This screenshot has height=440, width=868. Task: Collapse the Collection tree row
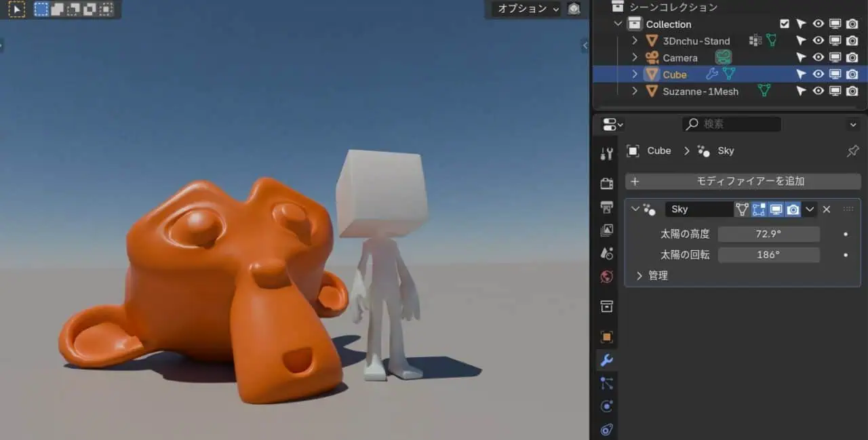pos(618,24)
